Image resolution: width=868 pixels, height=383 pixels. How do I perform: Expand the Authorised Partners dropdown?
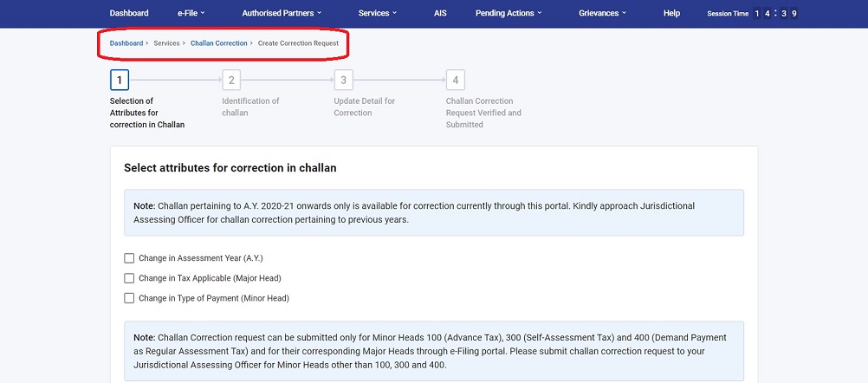282,13
